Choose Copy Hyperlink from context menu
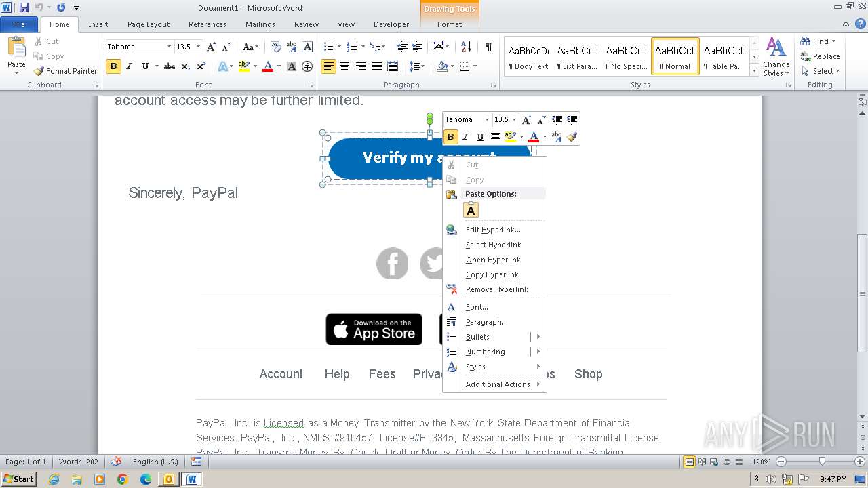 [494, 274]
